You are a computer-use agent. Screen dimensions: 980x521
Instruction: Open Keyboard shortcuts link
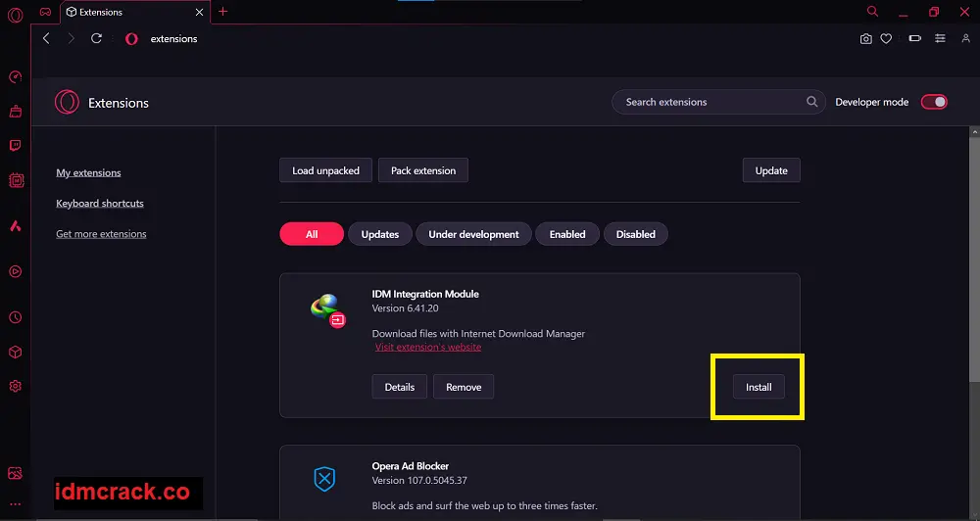click(100, 204)
